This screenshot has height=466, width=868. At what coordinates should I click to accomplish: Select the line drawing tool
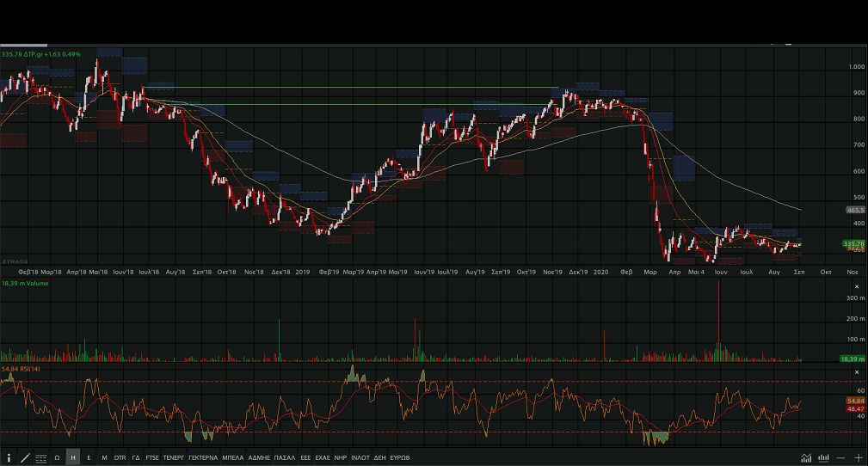click(24, 457)
